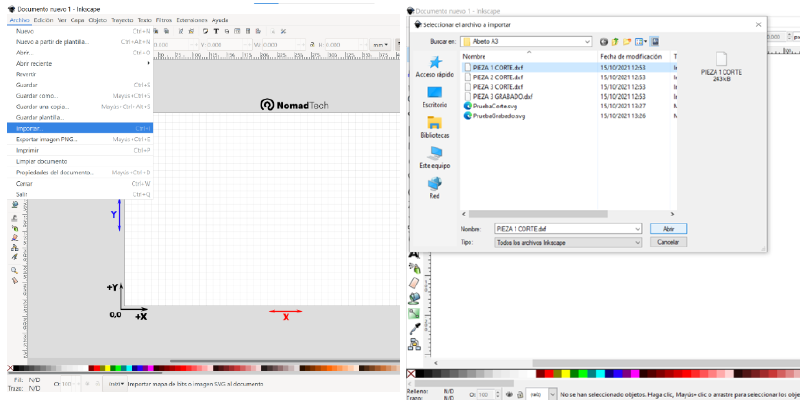Create a new folder in the dialog

coord(627,42)
